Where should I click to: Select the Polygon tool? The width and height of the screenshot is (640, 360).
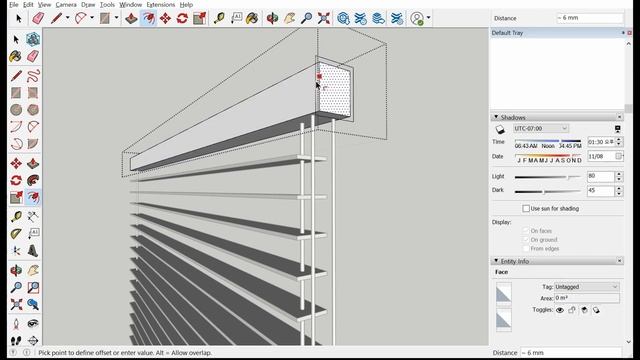[x=33, y=110]
